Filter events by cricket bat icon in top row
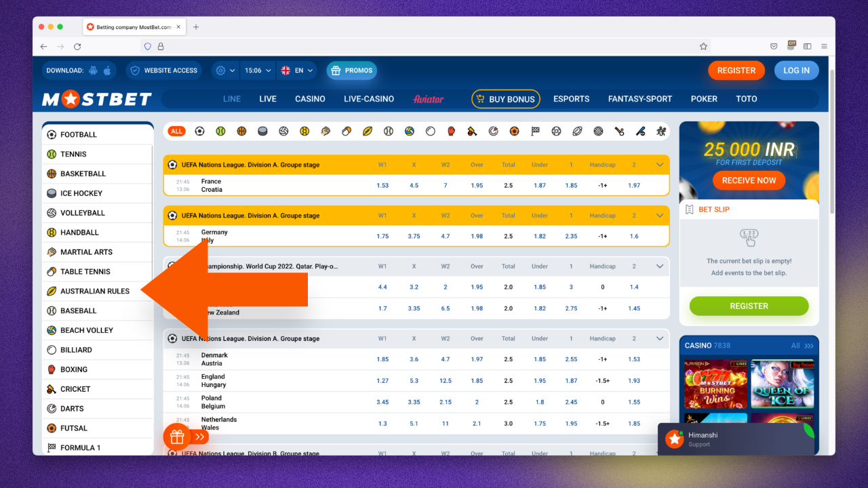Image resolution: width=868 pixels, height=488 pixels. click(473, 131)
